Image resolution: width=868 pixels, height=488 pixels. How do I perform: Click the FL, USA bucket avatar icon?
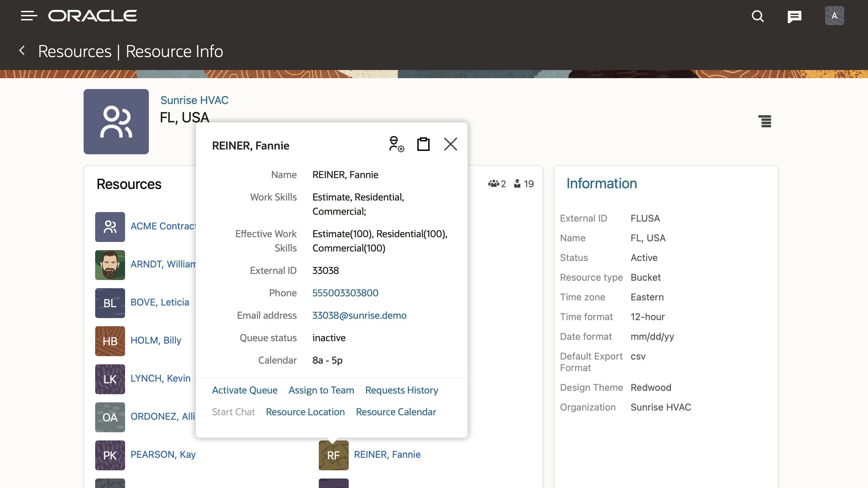tap(116, 122)
